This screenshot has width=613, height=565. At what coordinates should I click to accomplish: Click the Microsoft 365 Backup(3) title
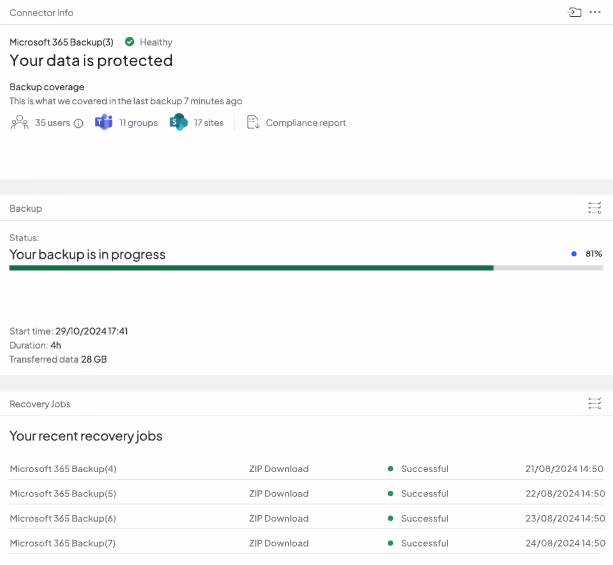[x=61, y=42]
